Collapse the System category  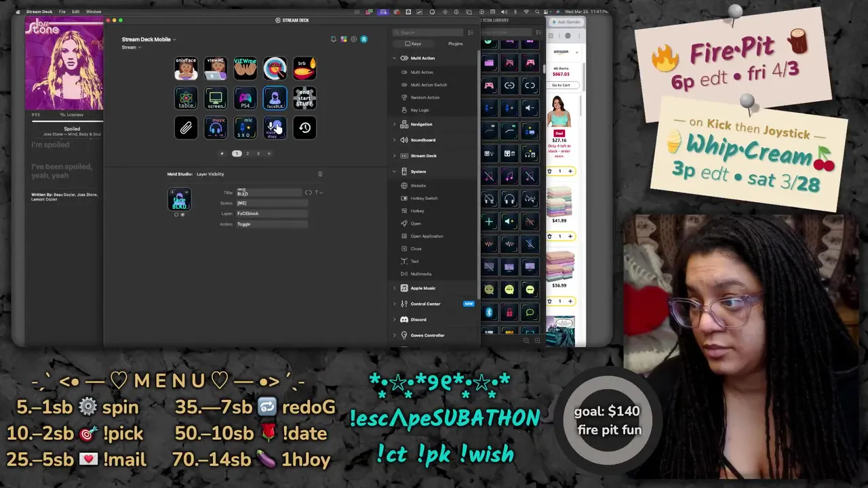point(395,171)
